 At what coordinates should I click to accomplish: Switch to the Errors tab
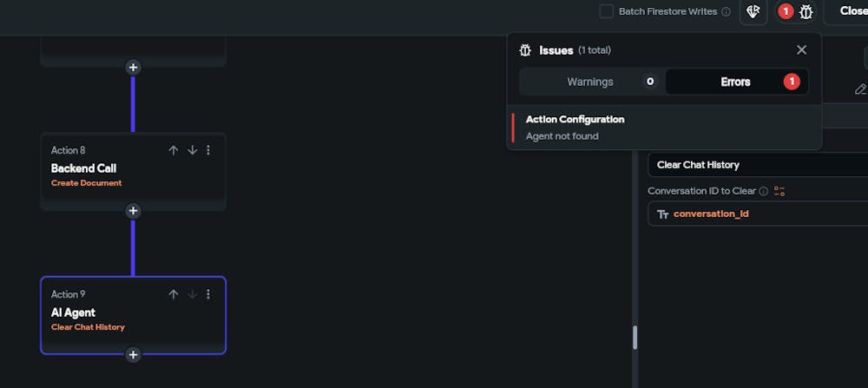(736, 82)
